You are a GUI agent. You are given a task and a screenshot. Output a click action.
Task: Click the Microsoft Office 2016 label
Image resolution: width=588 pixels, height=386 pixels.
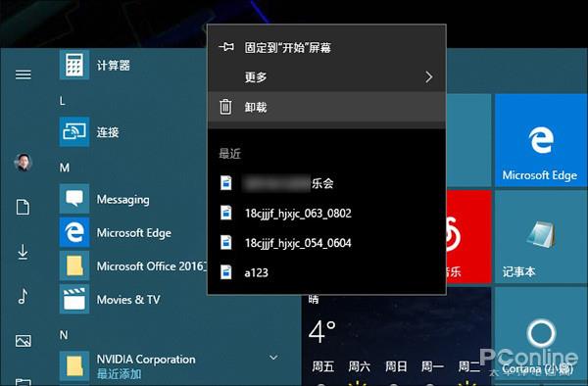(152, 266)
